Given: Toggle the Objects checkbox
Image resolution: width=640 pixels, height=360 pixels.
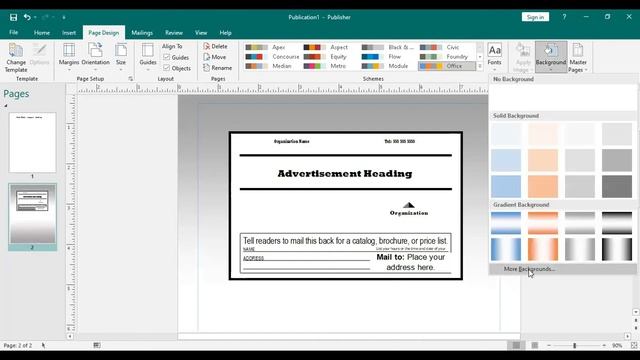Looking at the screenshot, I should pyautogui.click(x=167, y=68).
